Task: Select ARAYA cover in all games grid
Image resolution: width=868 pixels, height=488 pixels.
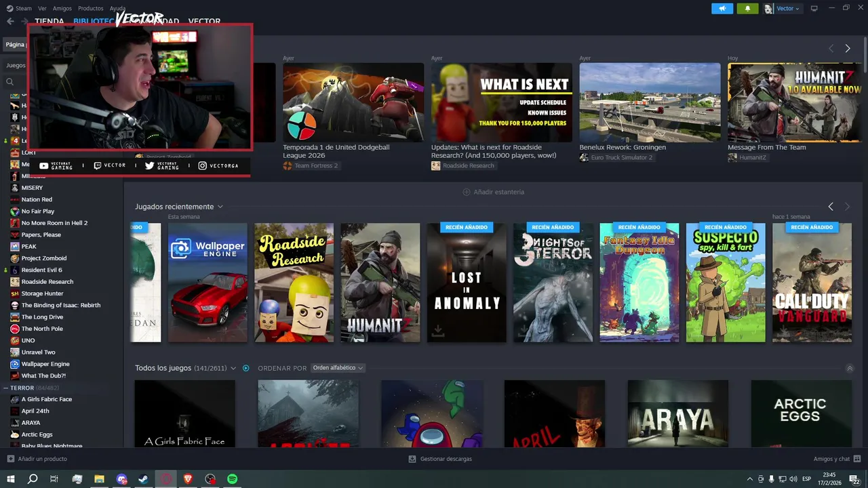Action: click(x=678, y=413)
